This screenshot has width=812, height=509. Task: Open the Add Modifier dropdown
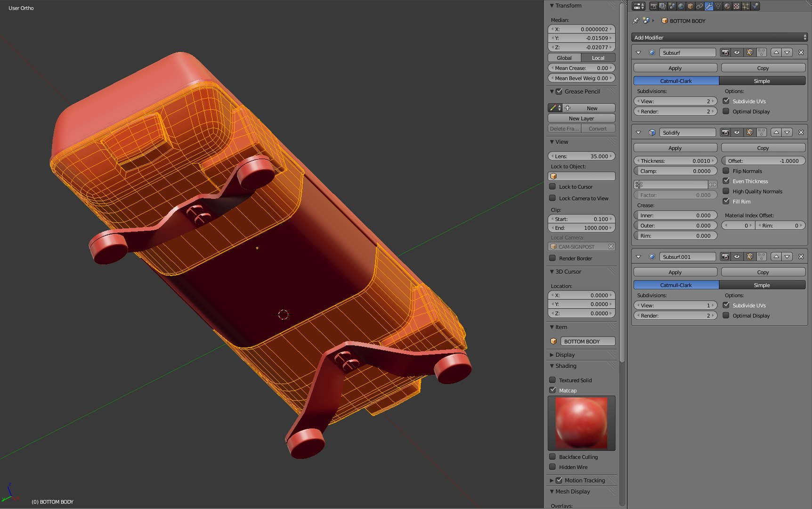tap(719, 37)
